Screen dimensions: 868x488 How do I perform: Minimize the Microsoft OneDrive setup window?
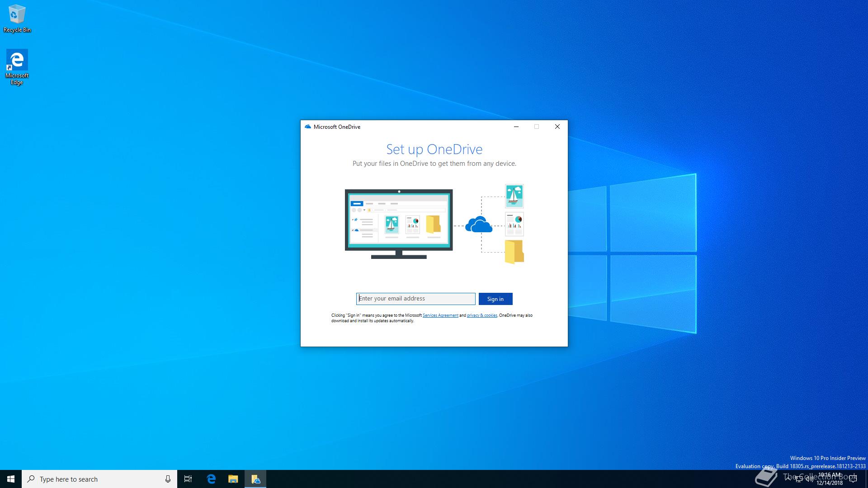[516, 127]
